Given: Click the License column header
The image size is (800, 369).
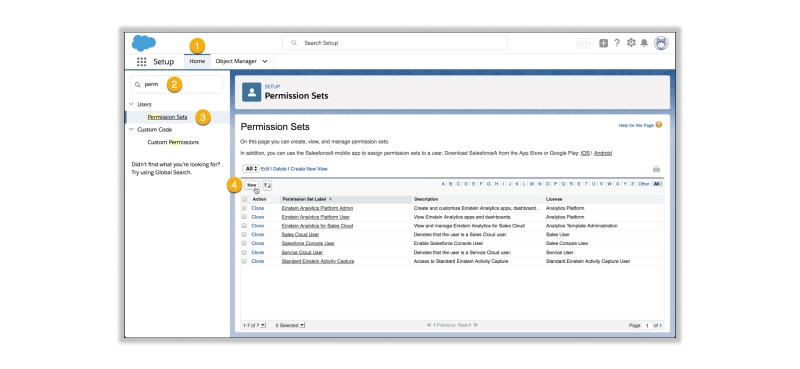Looking at the screenshot, I should coord(554,199).
